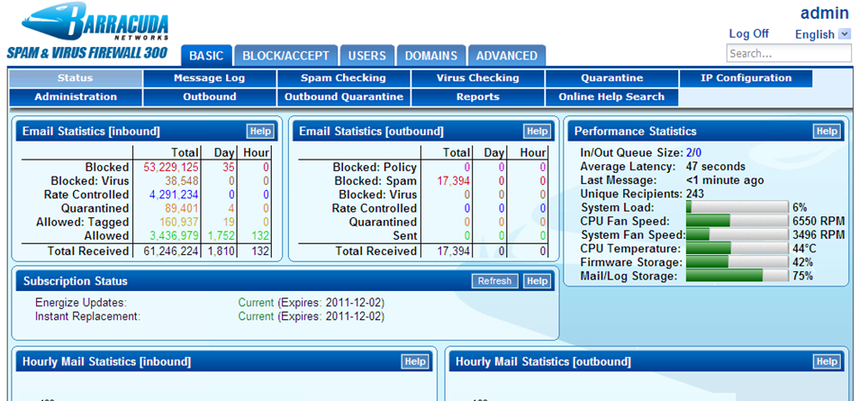The image size is (868, 401).
Task: Open Help for inbound Email Statistics
Action: (x=260, y=132)
